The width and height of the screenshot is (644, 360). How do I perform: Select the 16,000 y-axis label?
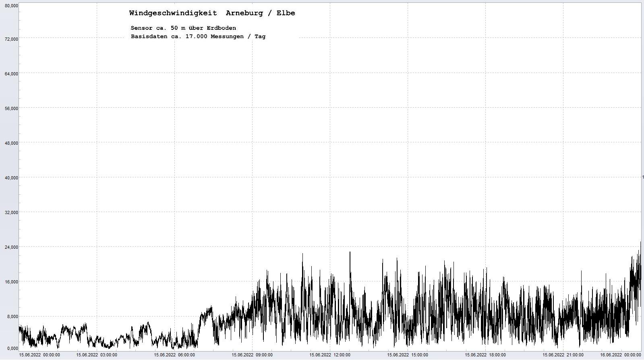10,282
